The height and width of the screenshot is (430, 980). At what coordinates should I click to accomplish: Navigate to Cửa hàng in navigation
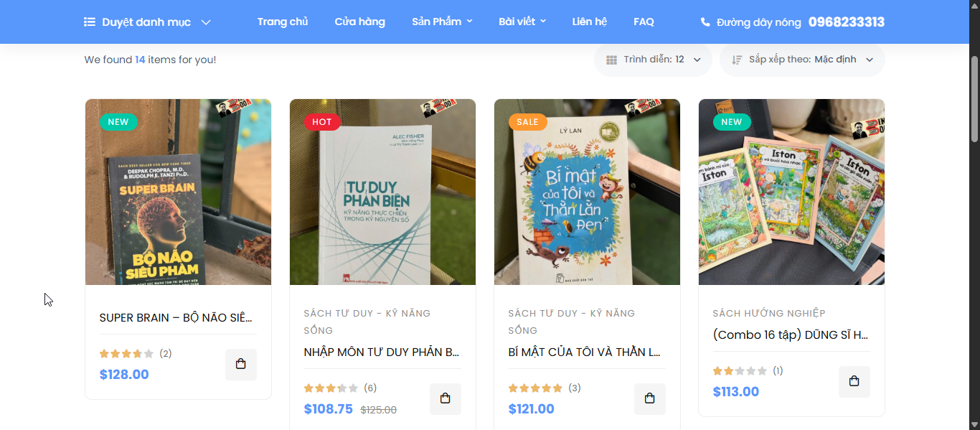359,22
